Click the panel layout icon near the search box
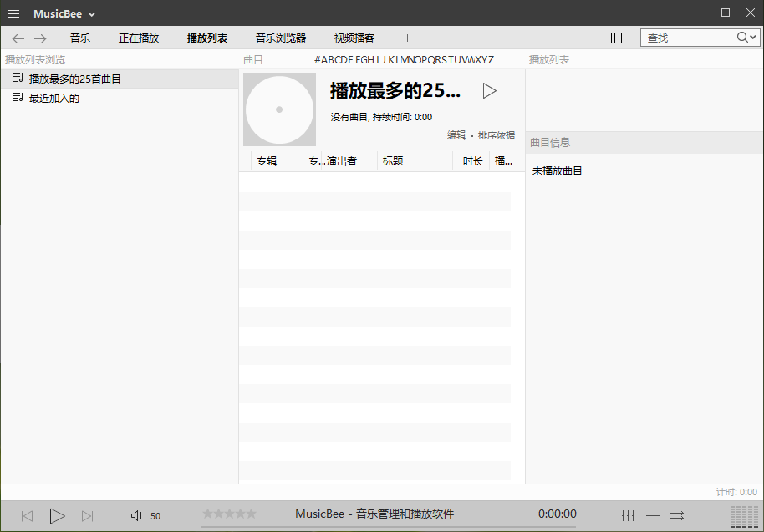 click(617, 38)
